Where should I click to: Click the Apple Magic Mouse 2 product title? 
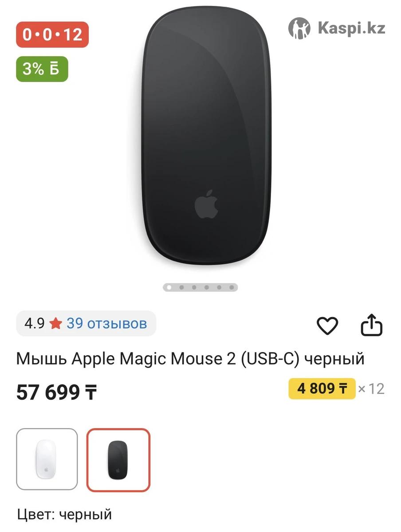coord(190,359)
